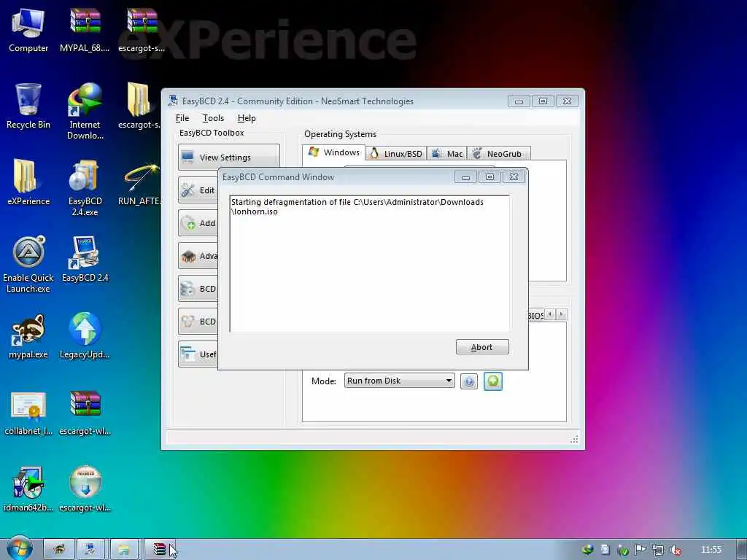
Task: Open the Computer desktop icon
Action: [x=28, y=30]
